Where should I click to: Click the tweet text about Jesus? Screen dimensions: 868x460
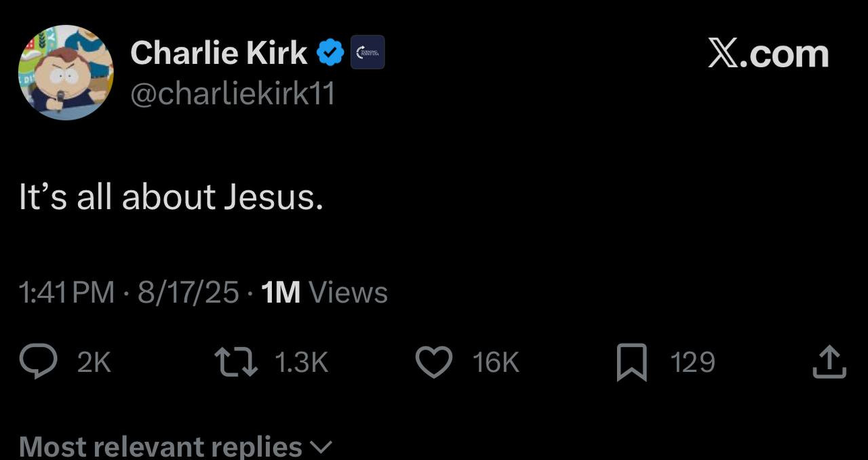tap(170, 197)
